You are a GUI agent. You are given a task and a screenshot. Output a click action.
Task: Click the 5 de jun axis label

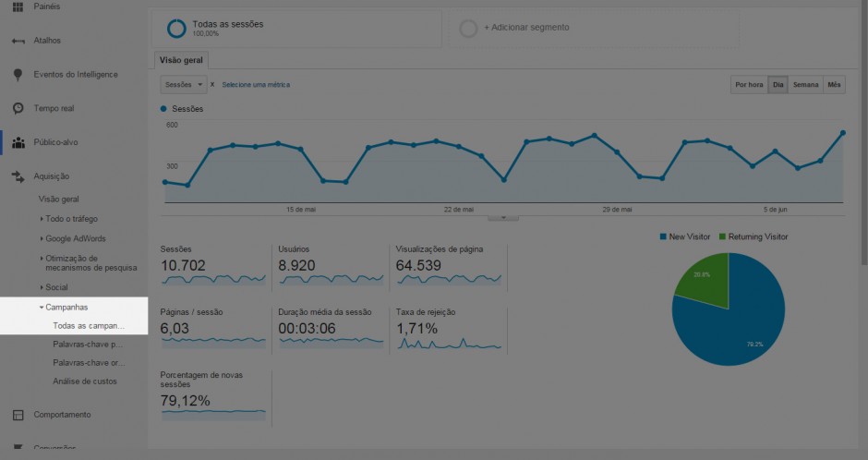(775, 210)
